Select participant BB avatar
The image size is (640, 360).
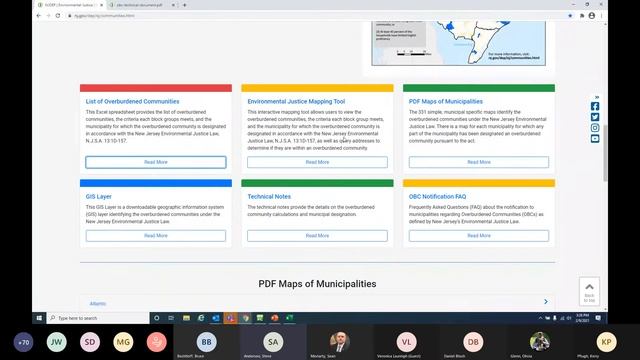click(207, 342)
